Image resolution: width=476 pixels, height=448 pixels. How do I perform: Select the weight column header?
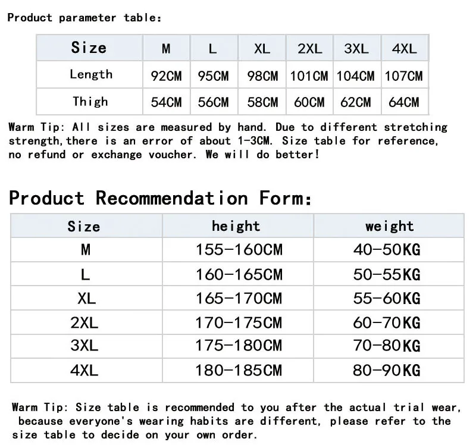click(x=390, y=226)
